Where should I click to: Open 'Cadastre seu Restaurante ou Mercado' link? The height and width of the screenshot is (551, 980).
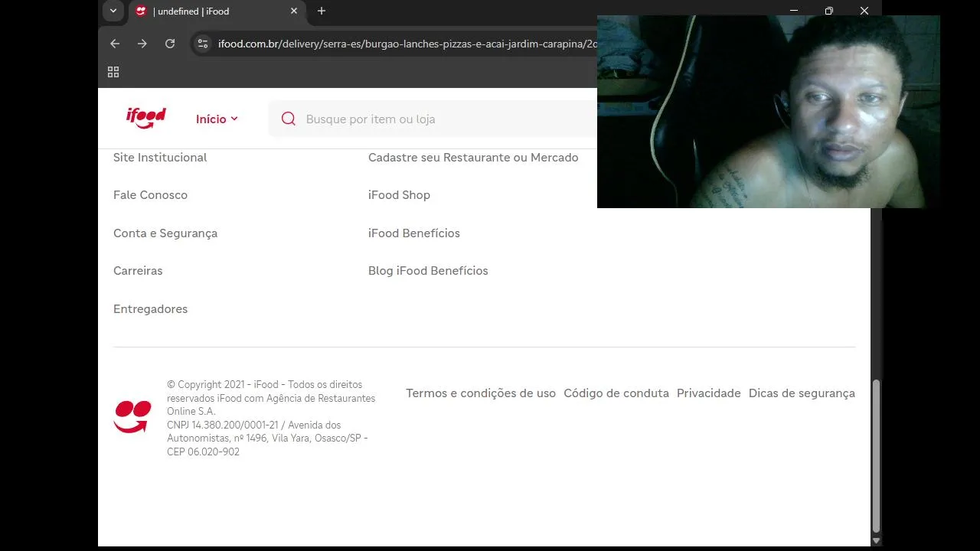(x=473, y=157)
